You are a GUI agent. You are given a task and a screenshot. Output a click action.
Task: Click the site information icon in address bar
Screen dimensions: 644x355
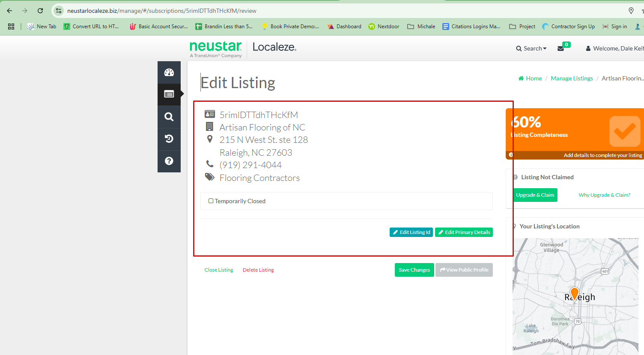coord(59,11)
